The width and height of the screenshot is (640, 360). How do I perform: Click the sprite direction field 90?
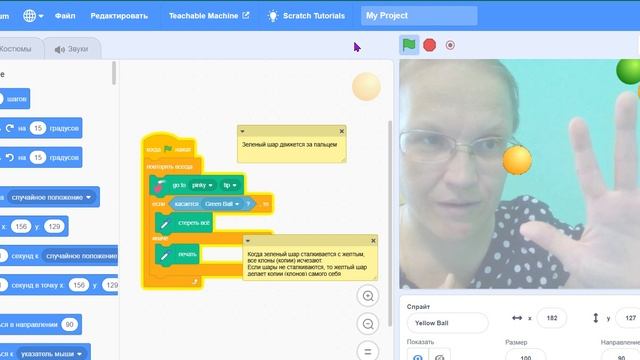point(621,356)
